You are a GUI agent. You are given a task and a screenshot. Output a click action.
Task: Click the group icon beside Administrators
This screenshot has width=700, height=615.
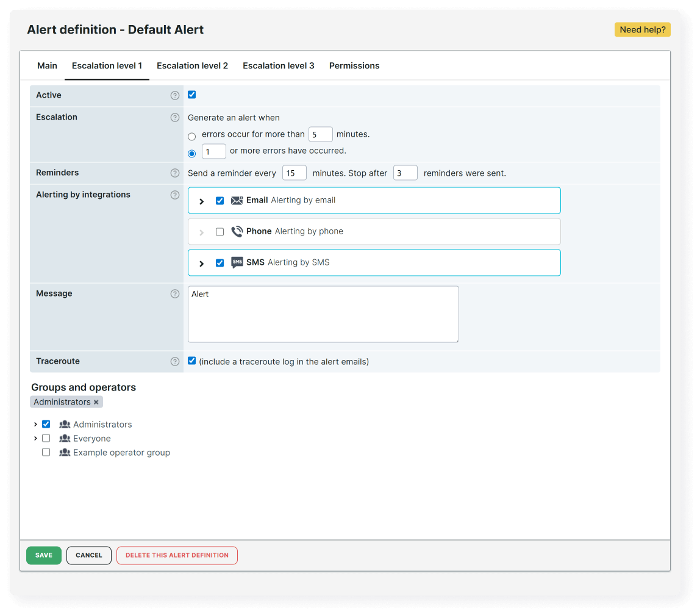click(x=64, y=423)
